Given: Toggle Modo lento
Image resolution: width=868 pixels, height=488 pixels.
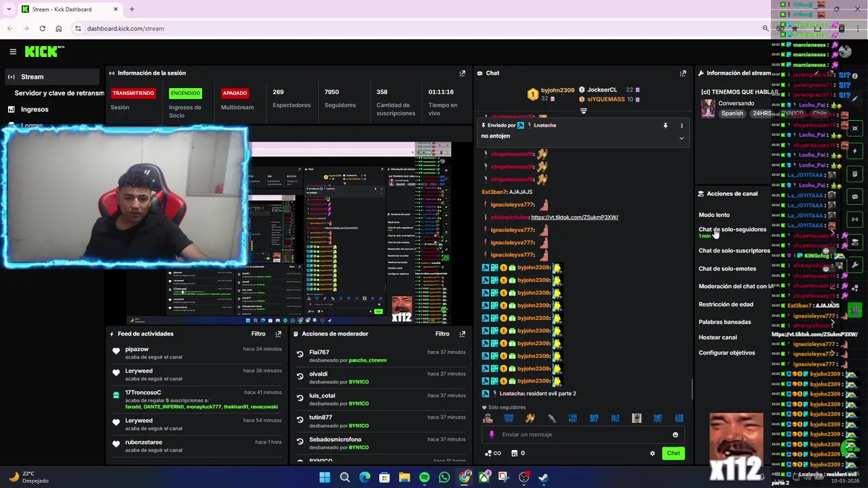Looking at the screenshot, I should click(714, 215).
